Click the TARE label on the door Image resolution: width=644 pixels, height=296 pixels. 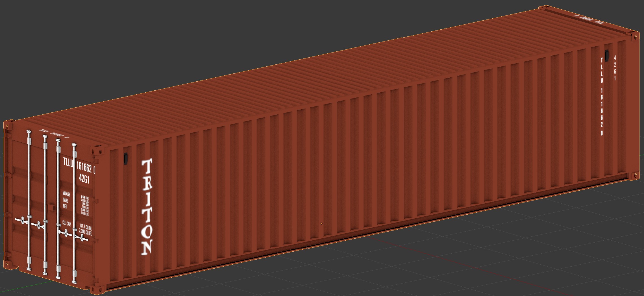(66, 201)
